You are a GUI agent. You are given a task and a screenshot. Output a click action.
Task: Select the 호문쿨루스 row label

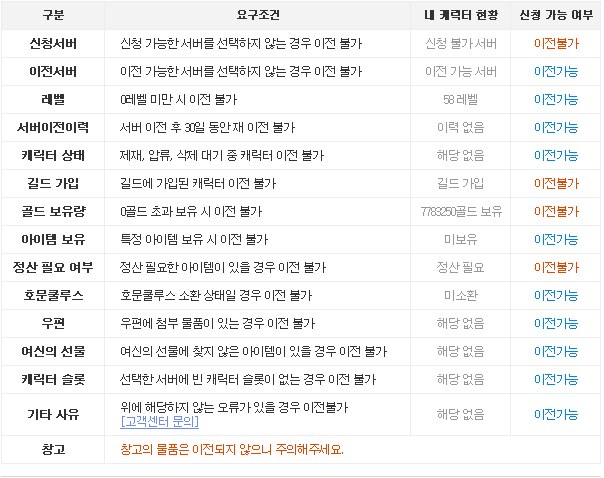53,296
